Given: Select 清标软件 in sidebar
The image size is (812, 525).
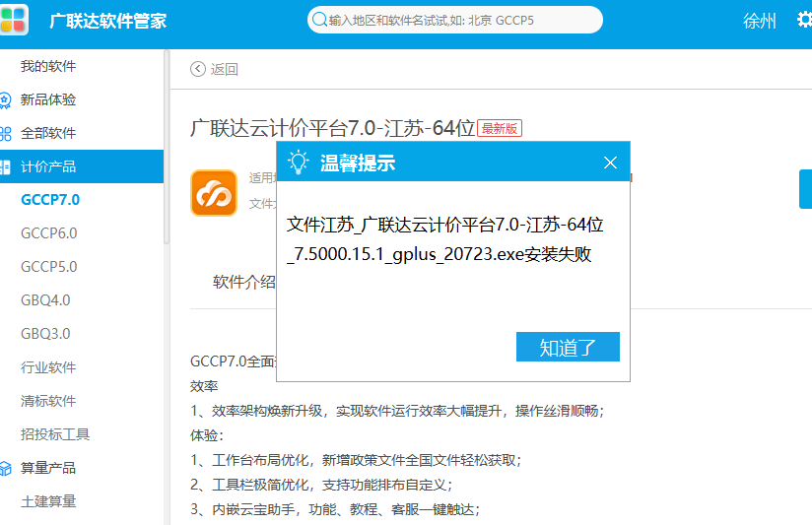Looking at the screenshot, I should point(48,401).
